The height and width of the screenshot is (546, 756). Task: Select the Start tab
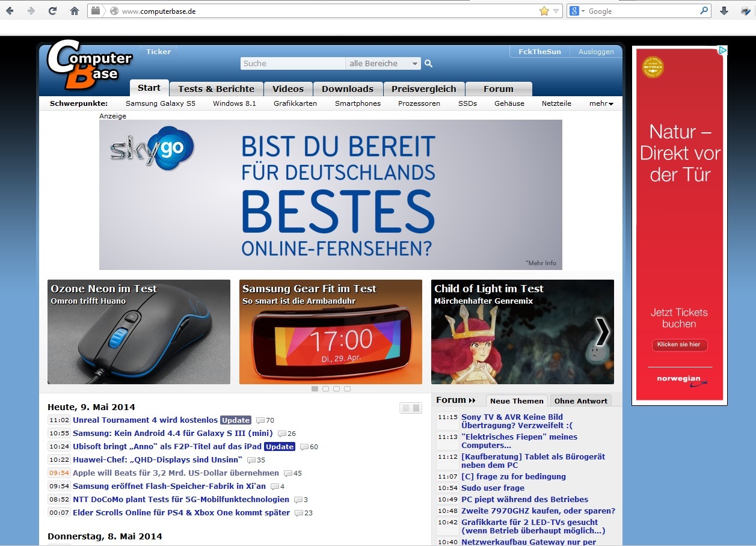click(x=149, y=88)
